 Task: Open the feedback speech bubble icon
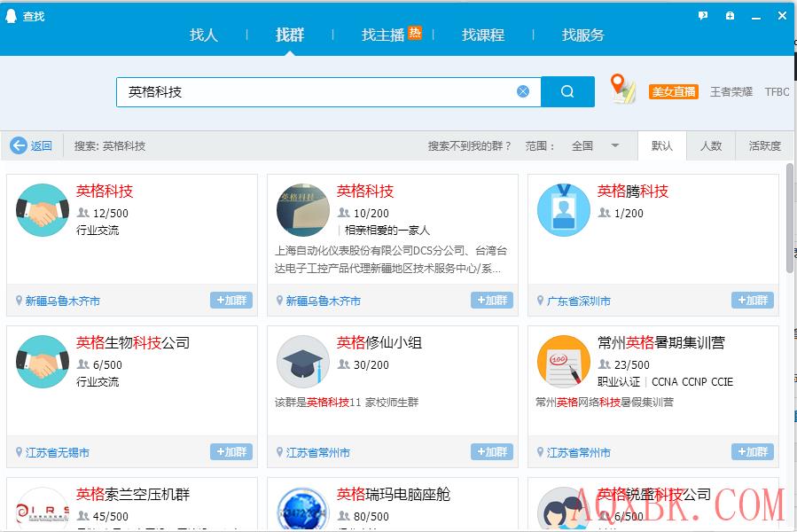(703, 16)
